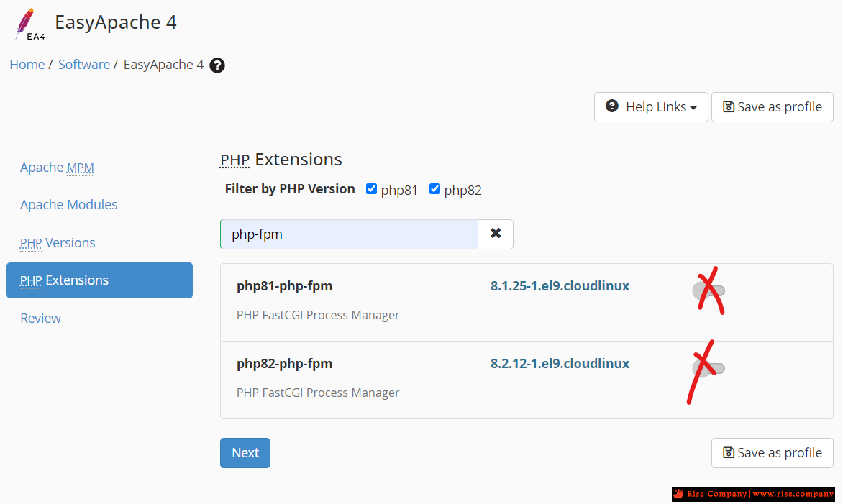The width and height of the screenshot is (843, 504).
Task: Follow the Home breadcrumb link
Action: click(x=27, y=65)
